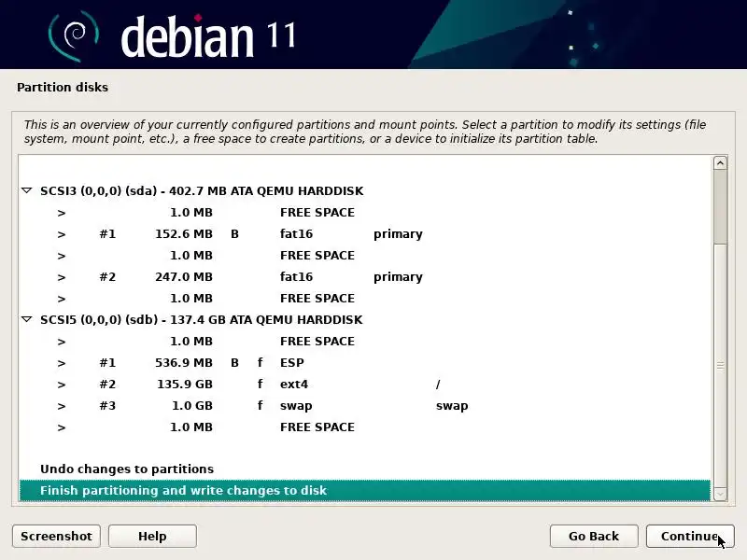This screenshot has width=747, height=560.
Task: Click the arrow marker of the ext4 partition
Action: [x=62, y=385]
